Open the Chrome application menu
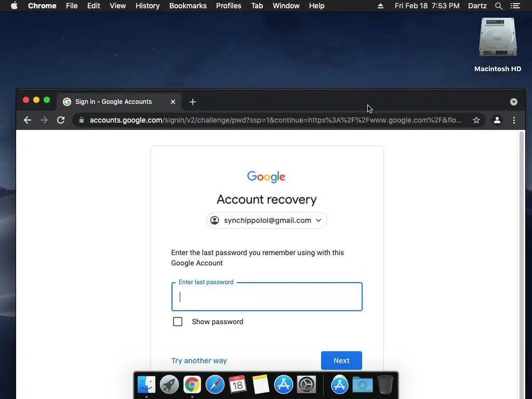 point(42,6)
